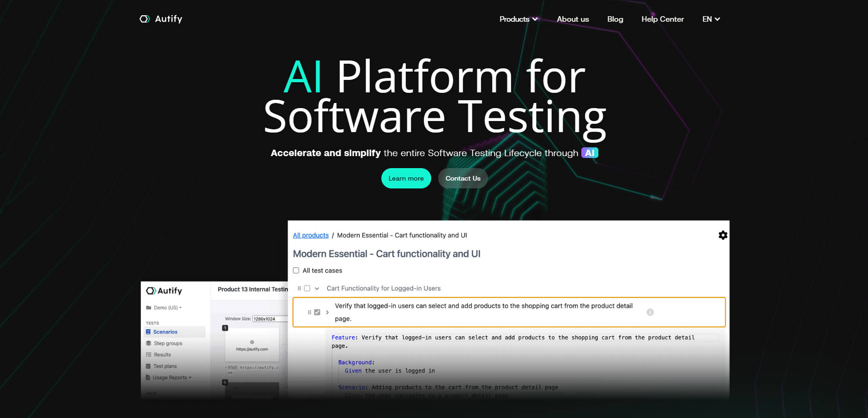Click the info icon on the verify test case
Image resolution: width=868 pixels, height=418 pixels.
tap(651, 312)
